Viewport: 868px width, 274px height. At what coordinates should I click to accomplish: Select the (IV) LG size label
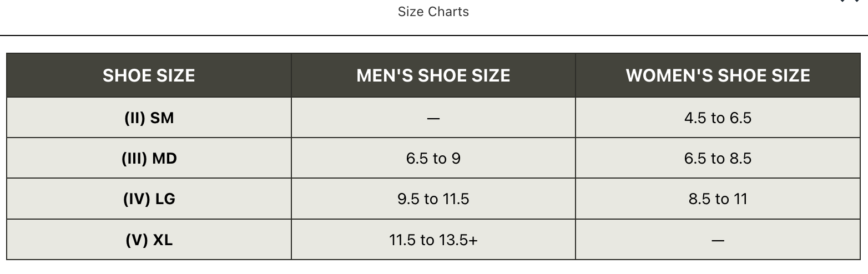point(149,199)
